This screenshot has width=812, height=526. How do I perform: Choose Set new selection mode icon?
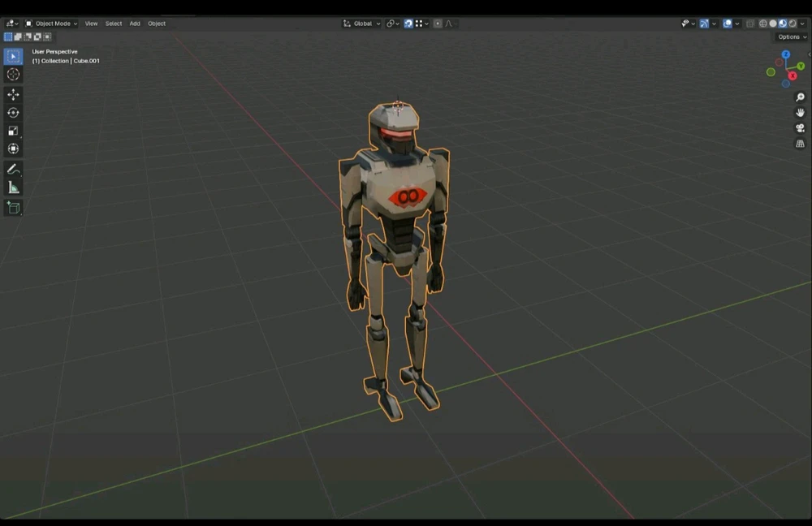[x=8, y=37]
